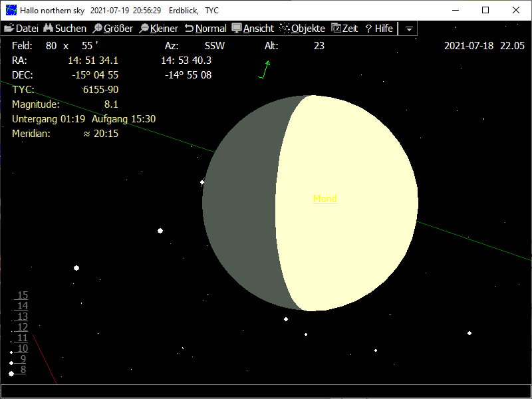This screenshot has height=399, width=532.
Task: Open the Datei menu
Action: click(x=21, y=29)
